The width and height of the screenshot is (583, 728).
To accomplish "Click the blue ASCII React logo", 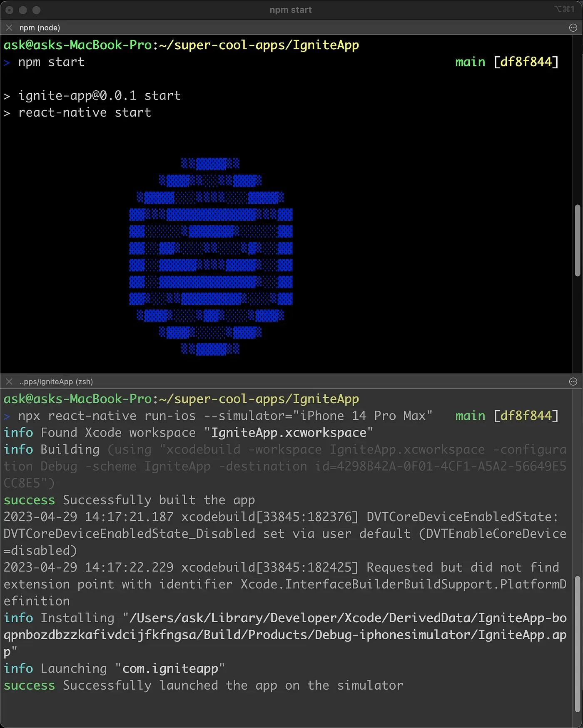I will 211,256.
